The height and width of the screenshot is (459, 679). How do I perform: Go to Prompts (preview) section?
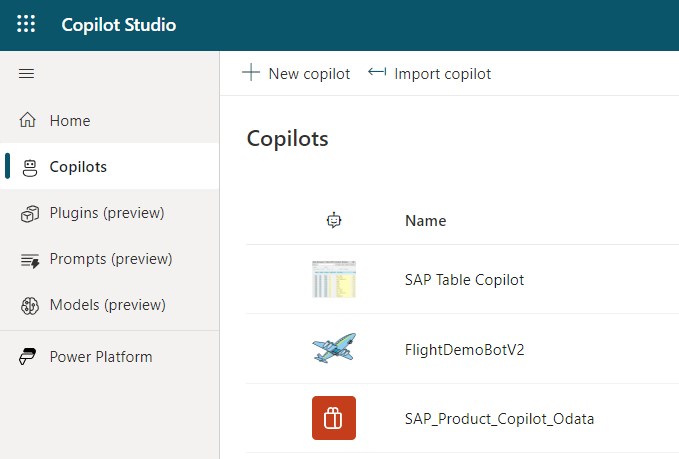tap(111, 259)
